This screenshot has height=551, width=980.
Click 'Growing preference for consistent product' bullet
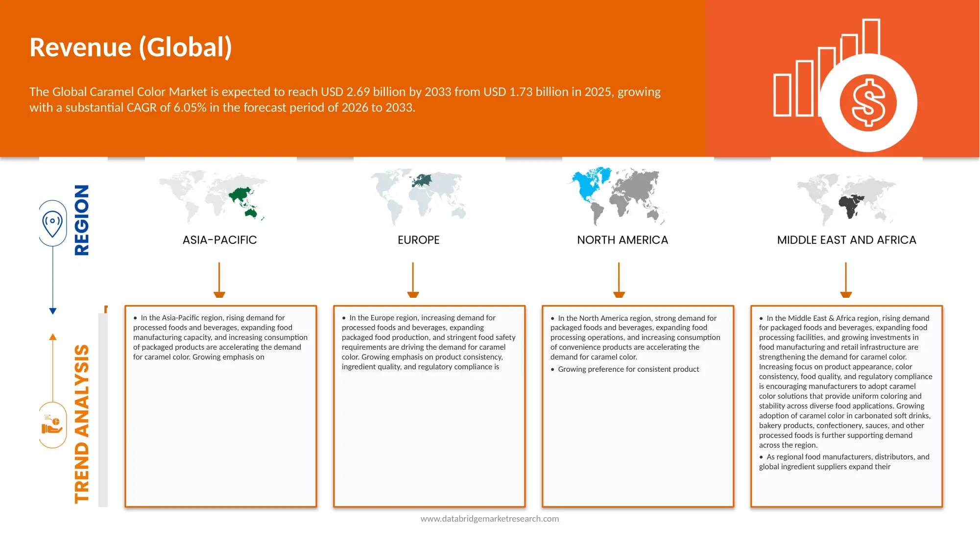pos(625,369)
